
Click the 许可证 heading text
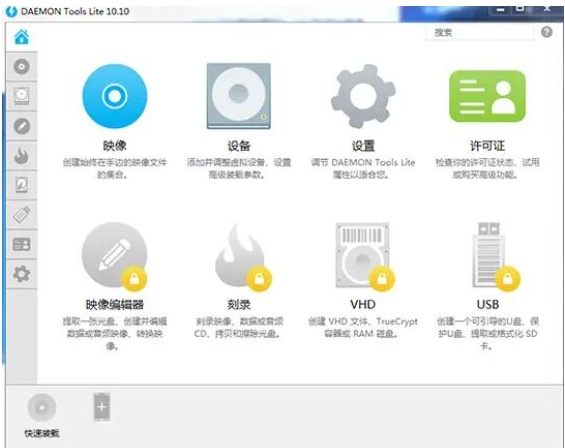(x=487, y=146)
